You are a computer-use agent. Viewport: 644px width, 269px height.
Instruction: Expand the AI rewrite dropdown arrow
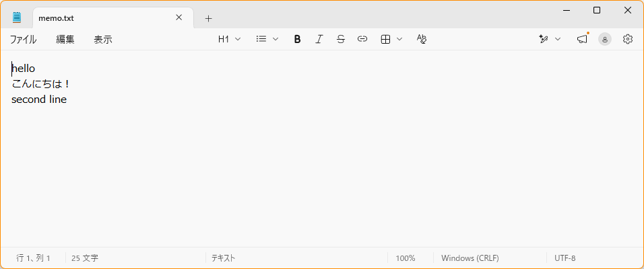558,40
